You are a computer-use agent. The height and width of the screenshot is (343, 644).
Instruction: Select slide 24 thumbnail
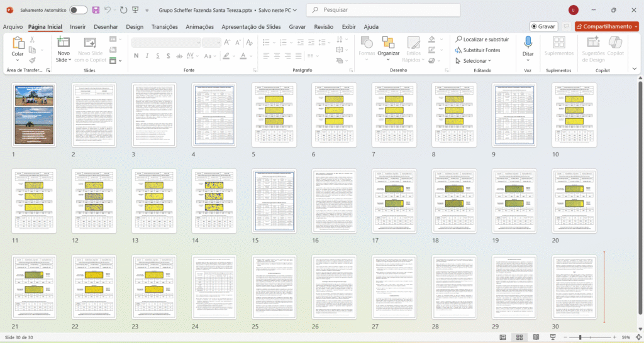tap(214, 287)
